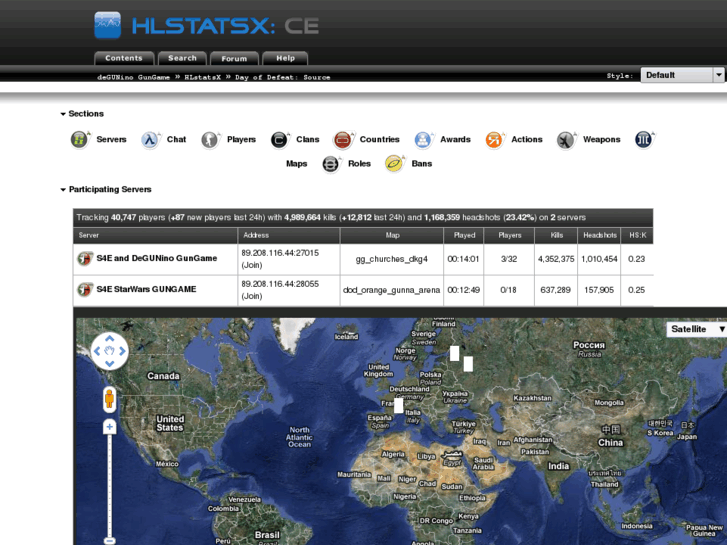Click the upper map marker near Russia
The image size is (727, 545).
(x=454, y=353)
